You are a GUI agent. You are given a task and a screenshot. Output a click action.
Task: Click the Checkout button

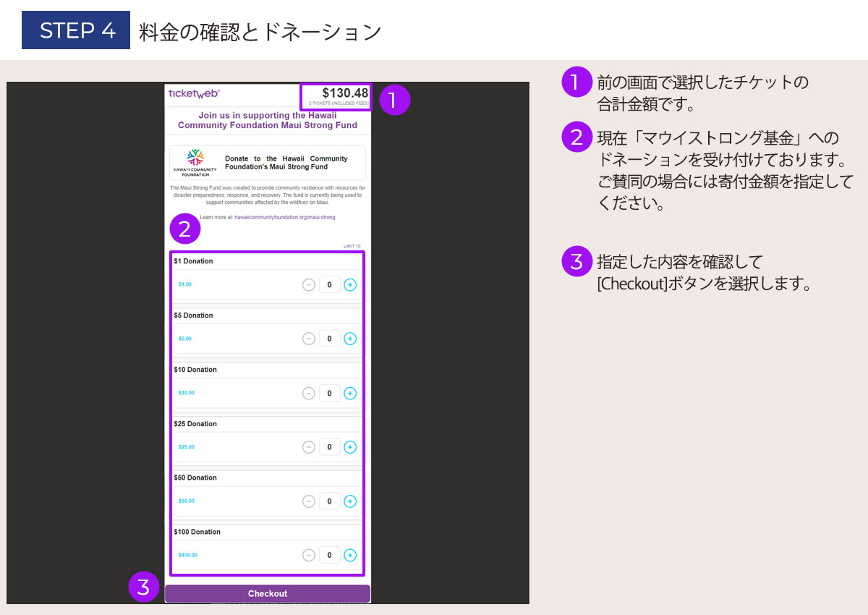(268, 593)
